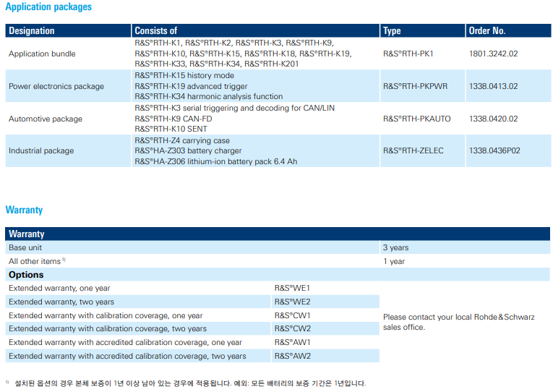Select 'R&S RTH-K15 history mode' line
553x392 pixels.
coord(184,75)
